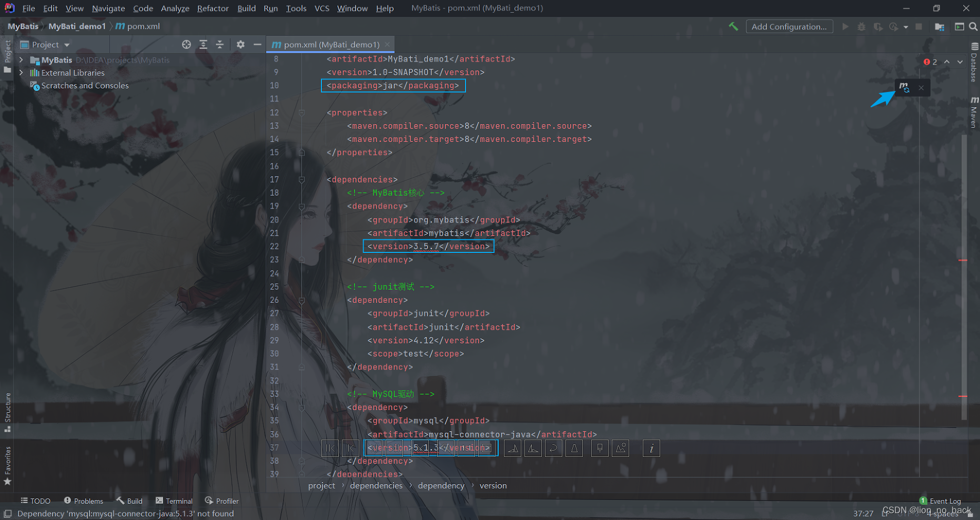The image size is (980, 520).
Task: Toggle the Favorites tool window stripe
Action: pyautogui.click(x=7, y=466)
